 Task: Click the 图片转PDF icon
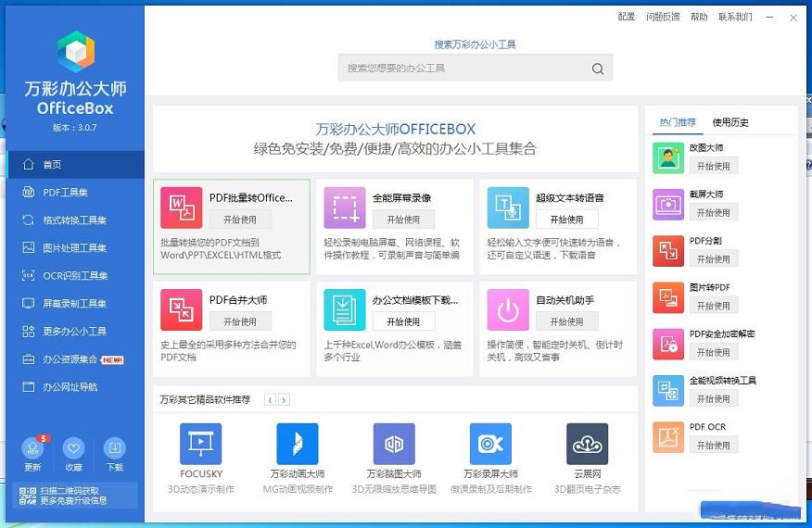coord(668,297)
